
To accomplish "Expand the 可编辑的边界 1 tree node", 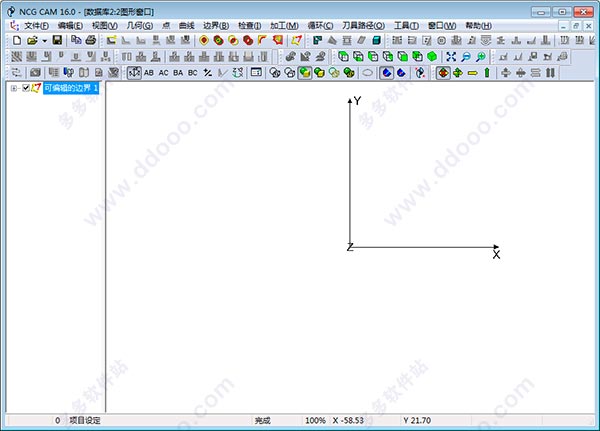I will click(x=14, y=88).
